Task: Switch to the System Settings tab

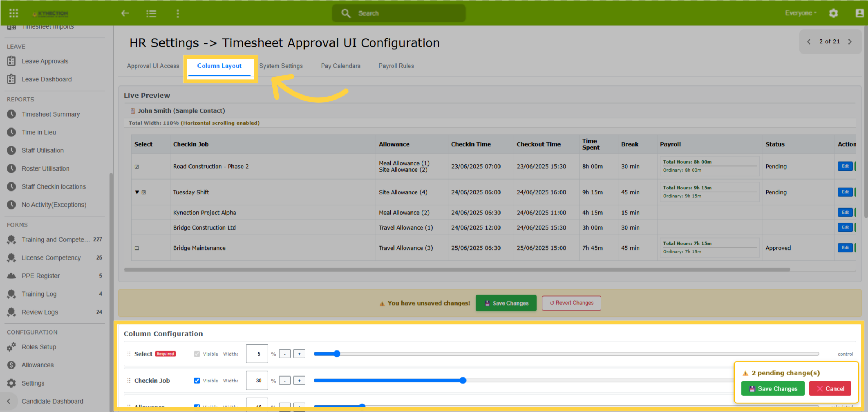Action: pyautogui.click(x=281, y=66)
